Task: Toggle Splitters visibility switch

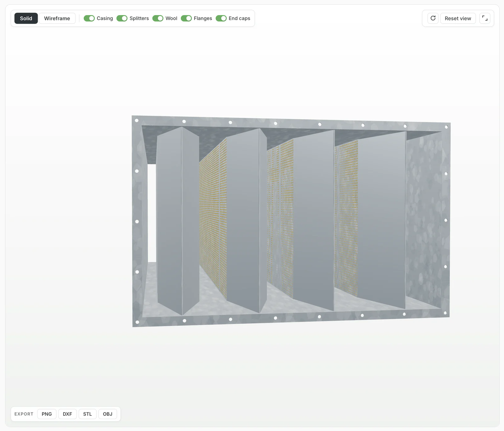Action: pos(122,18)
